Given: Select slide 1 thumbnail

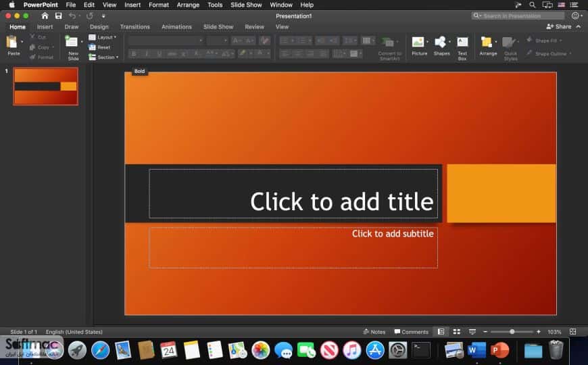Looking at the screenshot, I should (46, 87).
